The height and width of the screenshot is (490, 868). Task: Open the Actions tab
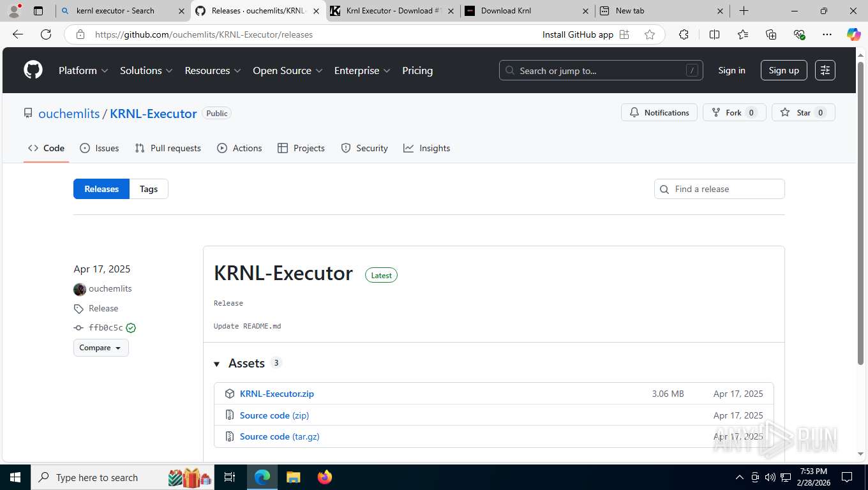point(239,148)
